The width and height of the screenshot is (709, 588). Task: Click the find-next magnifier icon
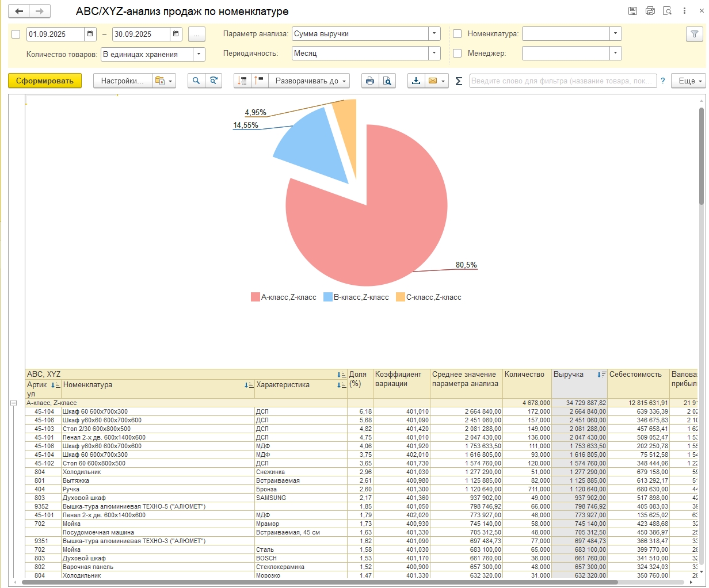[x=214, y=81]
